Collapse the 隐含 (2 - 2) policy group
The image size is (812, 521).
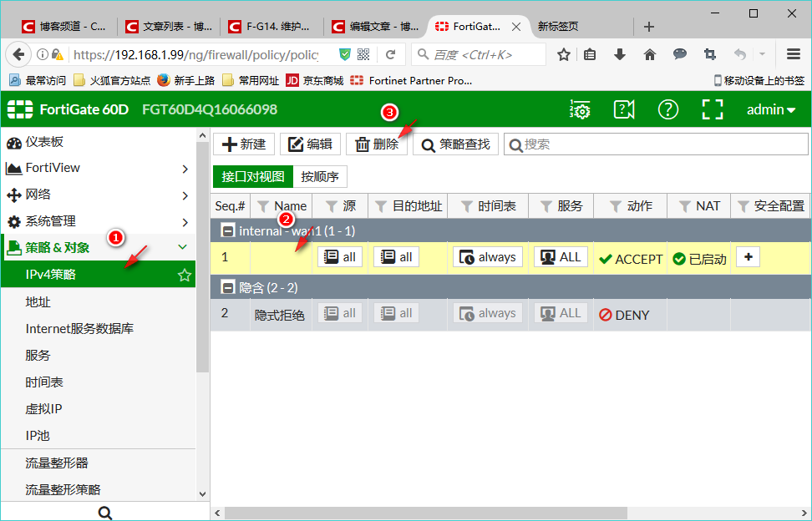point(228,286)
